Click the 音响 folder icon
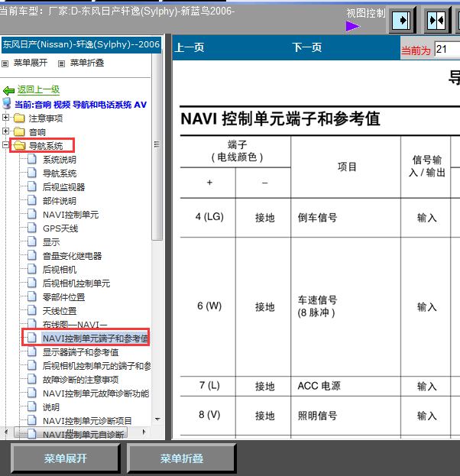The height and width of the screenshot is (476, 460). 19,131
